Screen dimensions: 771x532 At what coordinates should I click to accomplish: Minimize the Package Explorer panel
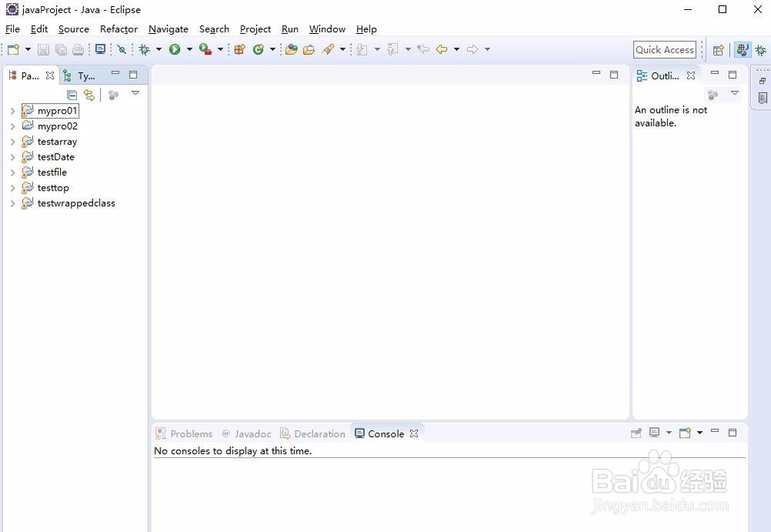click(x=116, y=72)
